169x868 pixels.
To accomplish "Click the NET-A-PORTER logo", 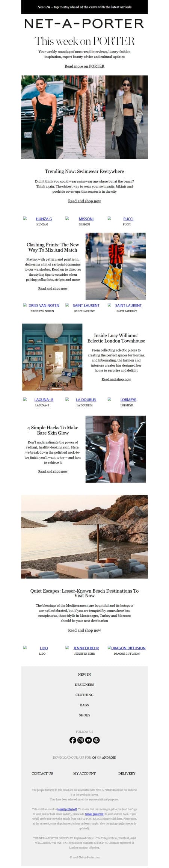I will pos(84,24).
